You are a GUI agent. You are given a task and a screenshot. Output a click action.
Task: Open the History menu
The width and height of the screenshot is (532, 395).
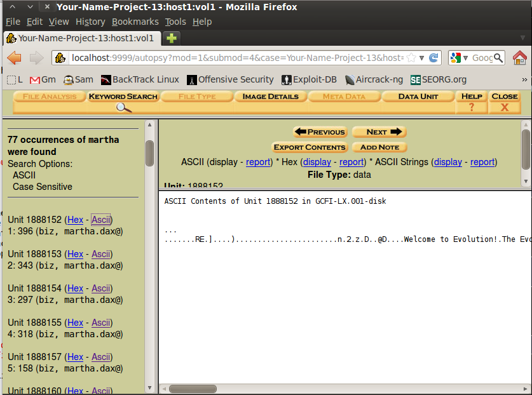click(x=90, y=22)
